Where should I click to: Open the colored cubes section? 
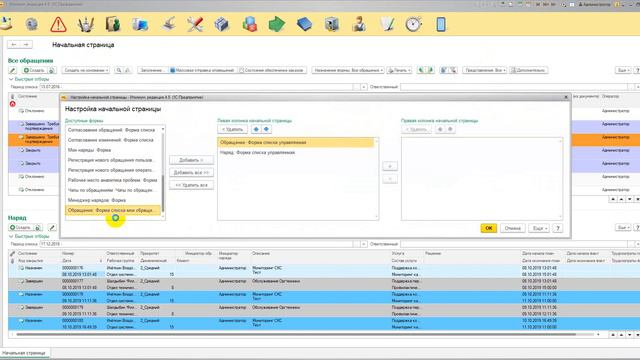pos(249,24)
